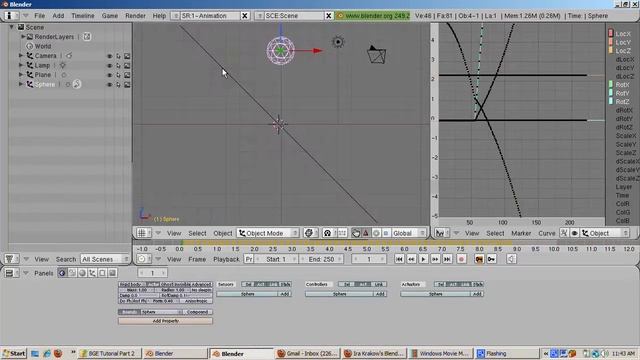Open the timeline Playback menu
The height and width of the screenshot is (360, 640).
(x=226, y=259)
